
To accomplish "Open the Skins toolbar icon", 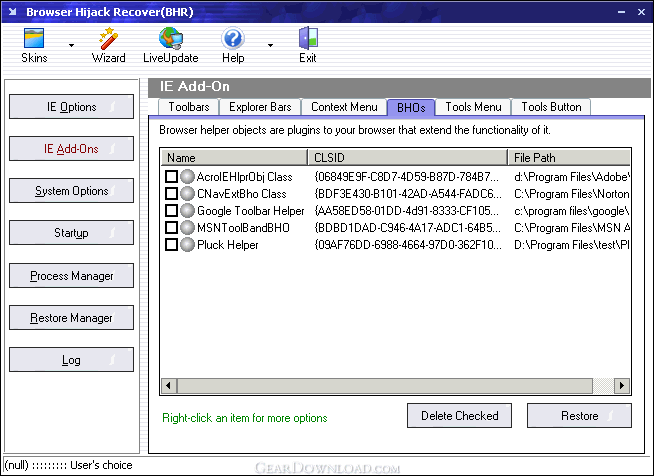I will pos(34,38).
